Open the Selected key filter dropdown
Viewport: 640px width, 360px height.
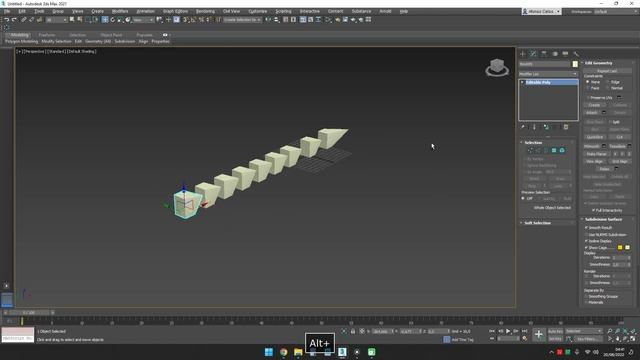(583, 331)
